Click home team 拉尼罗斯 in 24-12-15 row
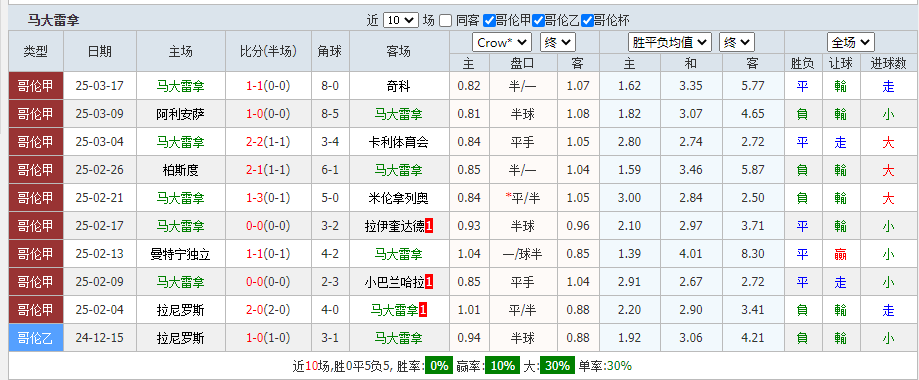 pos(181,338)
